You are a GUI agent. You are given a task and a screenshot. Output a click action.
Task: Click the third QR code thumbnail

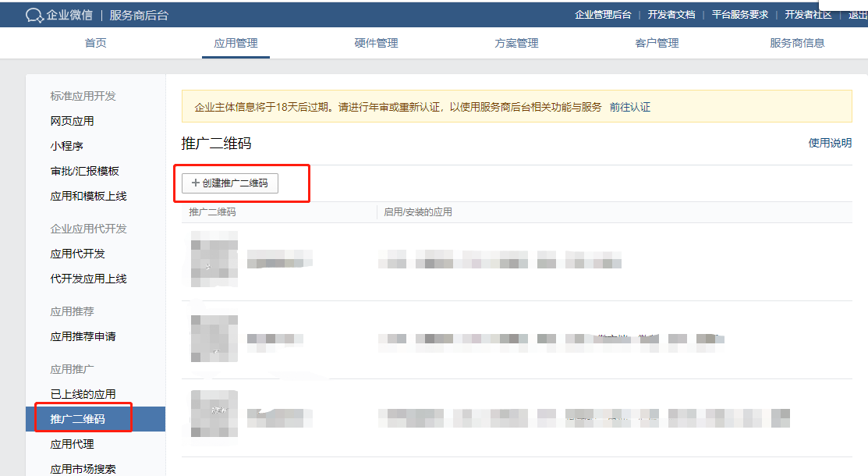pos(214,414)
